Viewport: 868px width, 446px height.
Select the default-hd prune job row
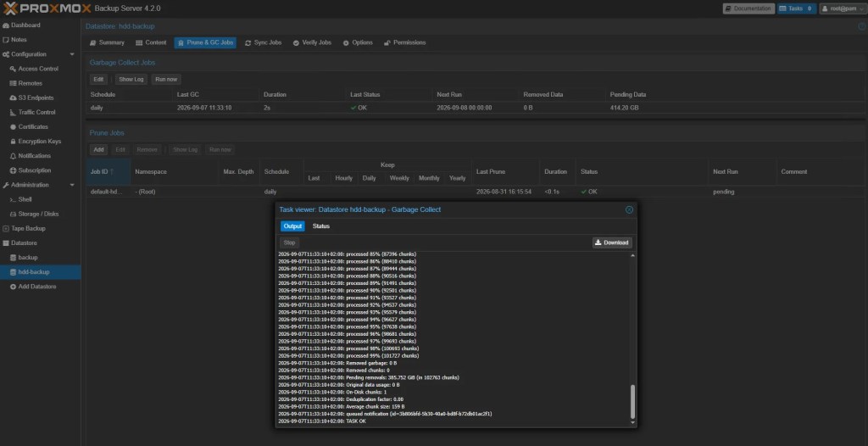(476, 192)
